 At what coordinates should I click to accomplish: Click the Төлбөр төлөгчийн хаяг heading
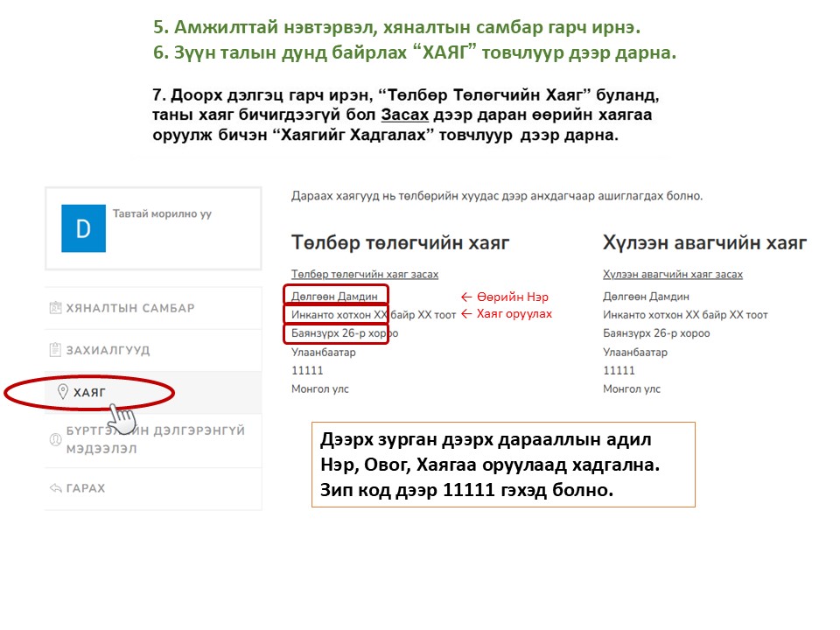point(401,242)
